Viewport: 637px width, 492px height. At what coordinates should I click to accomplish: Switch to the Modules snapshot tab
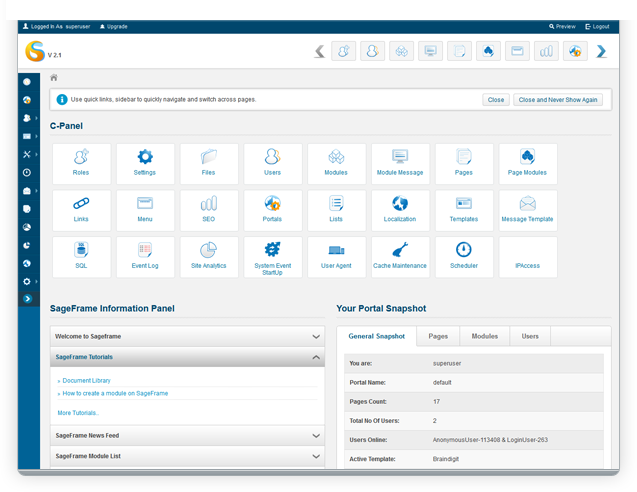pyautogui.click(x=485, y=336)
